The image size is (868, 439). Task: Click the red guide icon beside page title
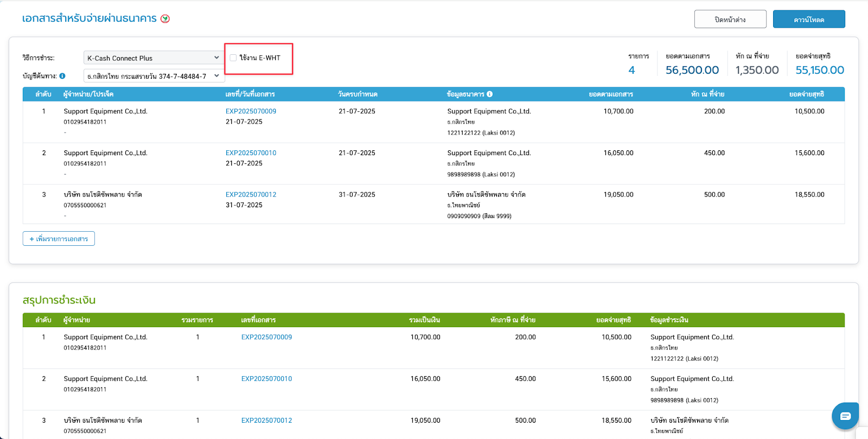[x=165, y=18]
